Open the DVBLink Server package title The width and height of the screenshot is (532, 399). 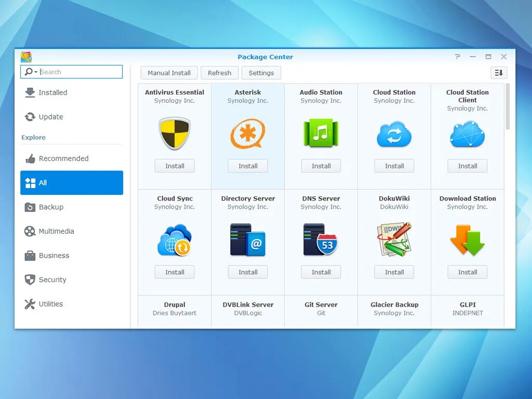[248, 304]
